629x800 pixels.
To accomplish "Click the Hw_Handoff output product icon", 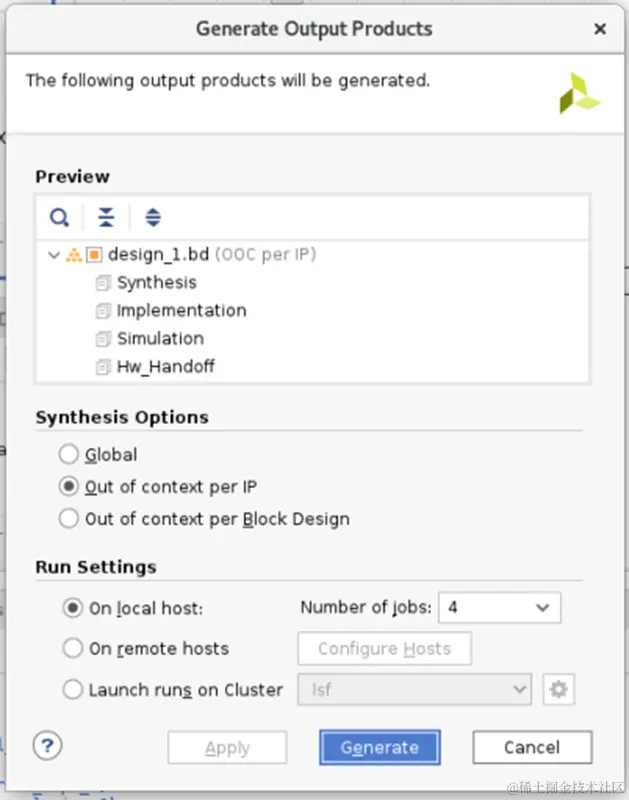I will 103,367.
